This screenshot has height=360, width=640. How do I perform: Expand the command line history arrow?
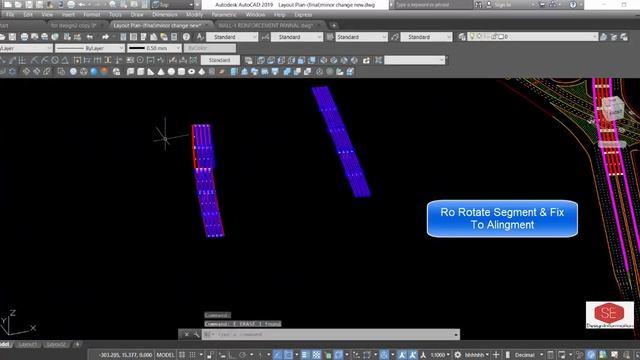pos(456,335)
